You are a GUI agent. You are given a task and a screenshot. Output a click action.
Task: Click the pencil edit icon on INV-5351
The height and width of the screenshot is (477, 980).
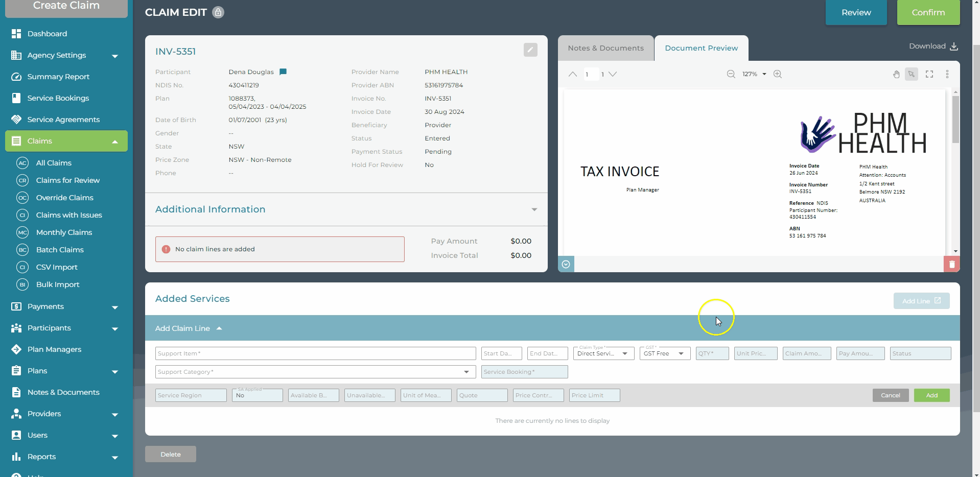[x=530, y=50]
